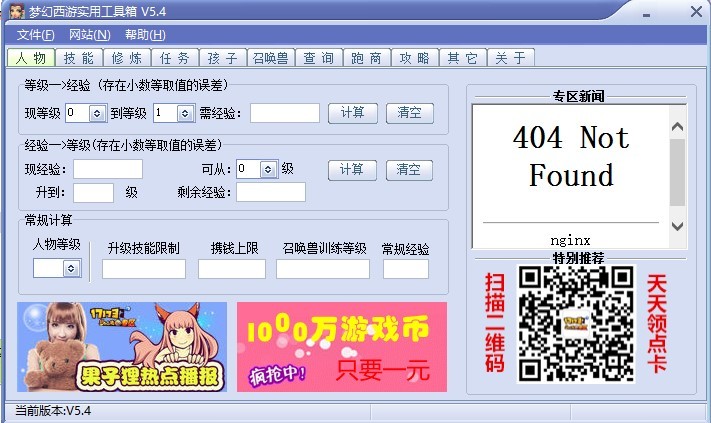Open the 果子狸热点播报 banner
Screen dimensions: 711x423
[x=122, y=346]
